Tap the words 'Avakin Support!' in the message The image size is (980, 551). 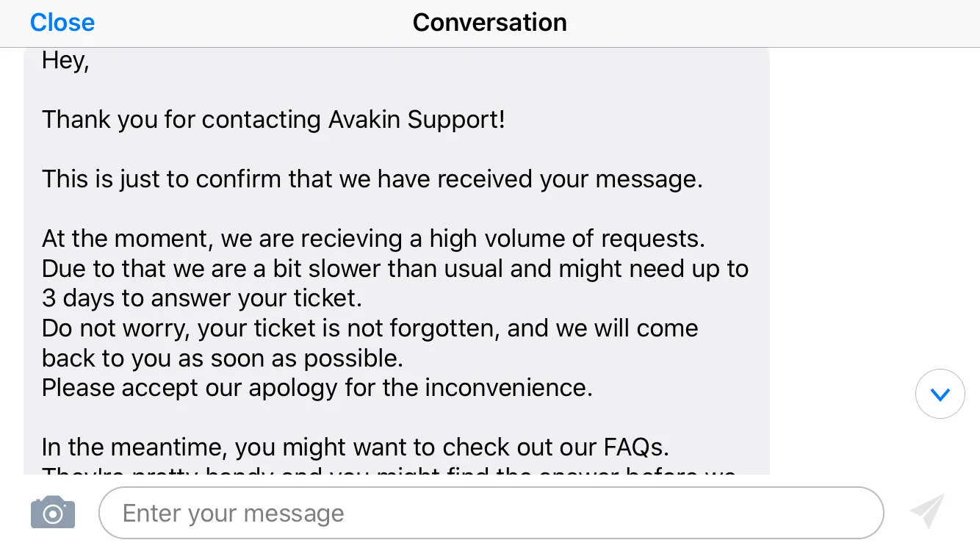(x=417, y=120)
